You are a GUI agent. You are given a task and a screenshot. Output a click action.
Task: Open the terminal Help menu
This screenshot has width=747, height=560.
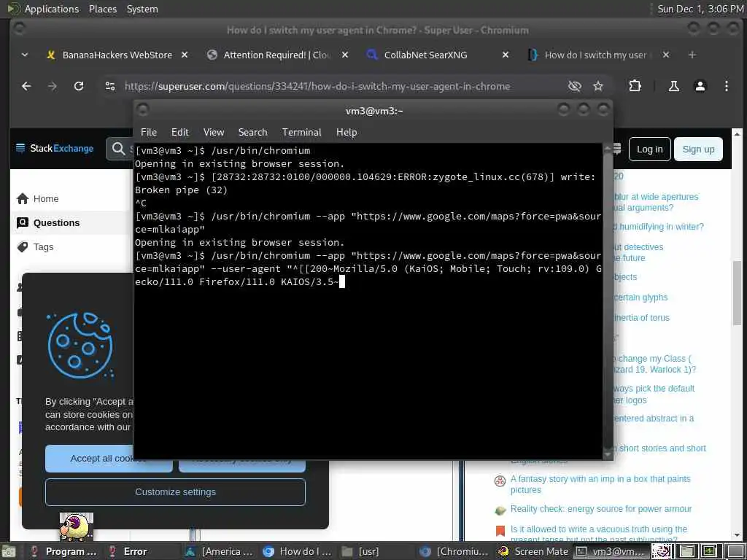pos(347,133)
